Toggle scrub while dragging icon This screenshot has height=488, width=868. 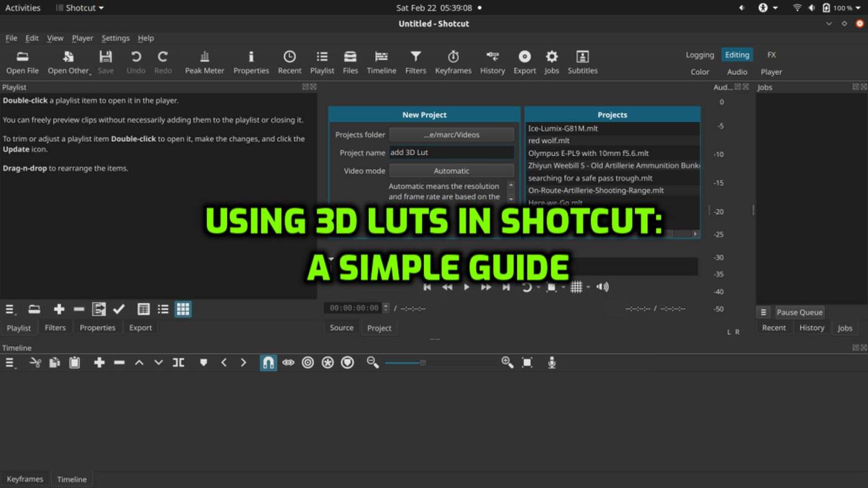(x=288, y=363)
